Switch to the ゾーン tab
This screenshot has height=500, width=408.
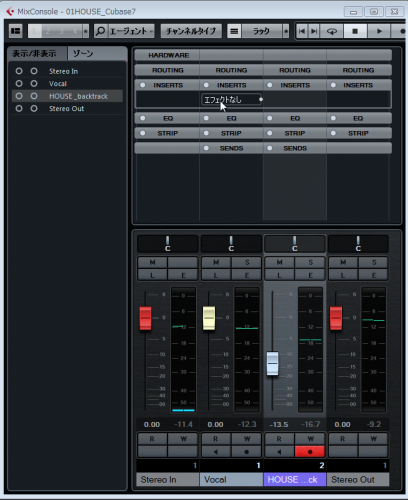click(97, 54)
